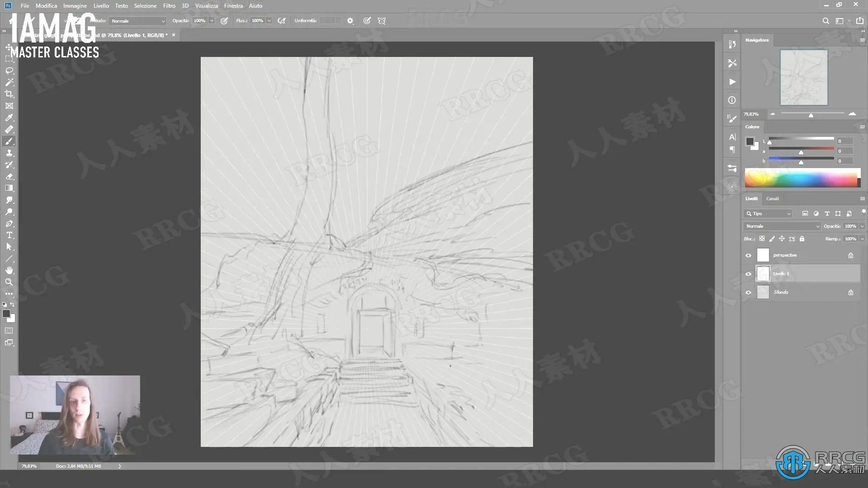Select the Eraser tool

tap(9, 177)
